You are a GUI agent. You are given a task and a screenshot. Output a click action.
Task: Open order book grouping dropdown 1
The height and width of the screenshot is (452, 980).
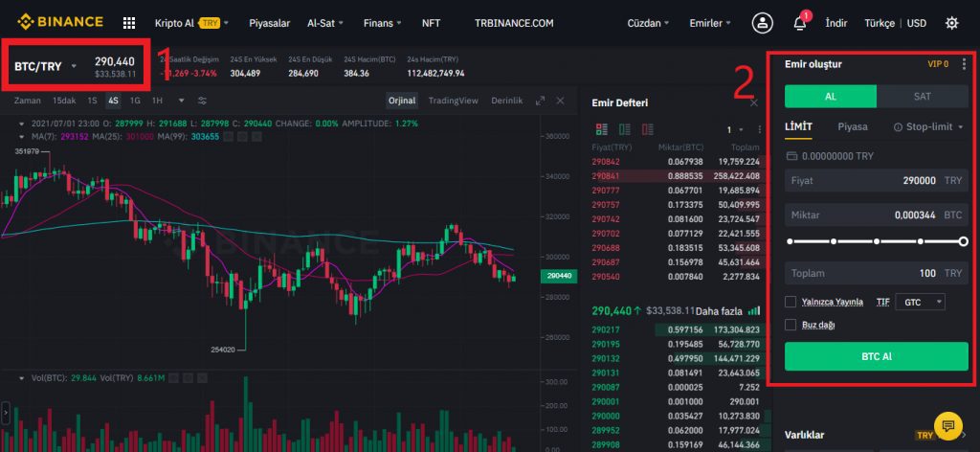(735, 129)
